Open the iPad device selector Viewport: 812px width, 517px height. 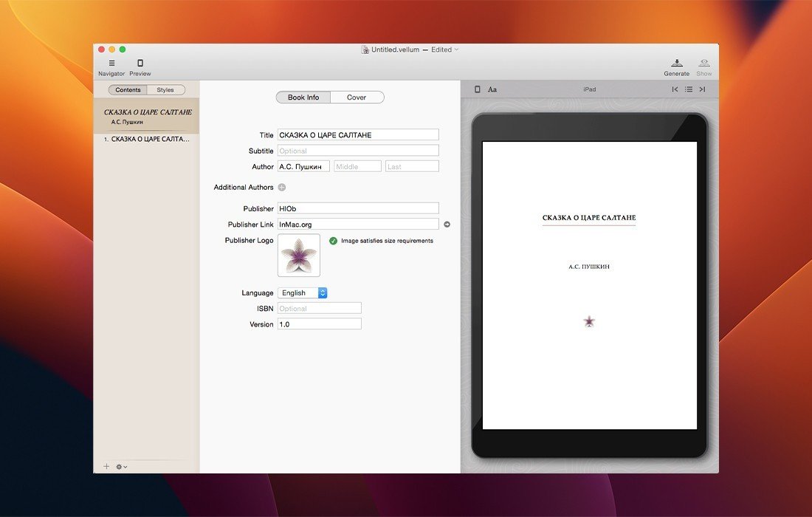(x=589, y=89)
